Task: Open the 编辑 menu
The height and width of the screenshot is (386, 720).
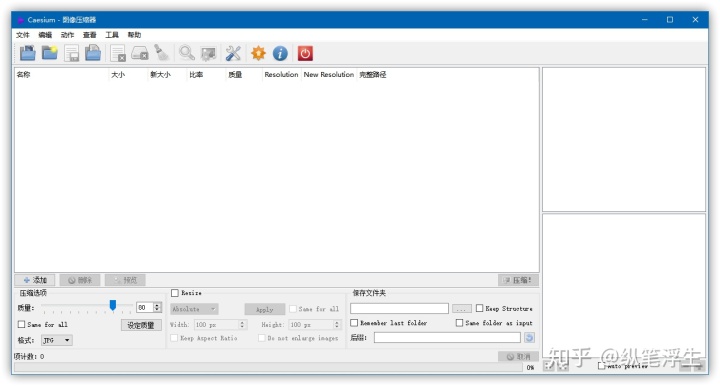Action: (45, 35)
